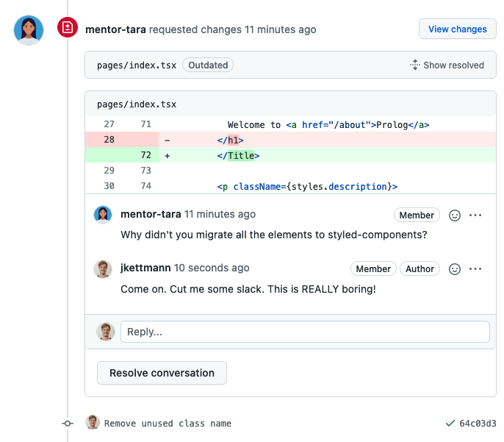Click into the Reply text field
The image size is (504, 442).
point(305,332)
